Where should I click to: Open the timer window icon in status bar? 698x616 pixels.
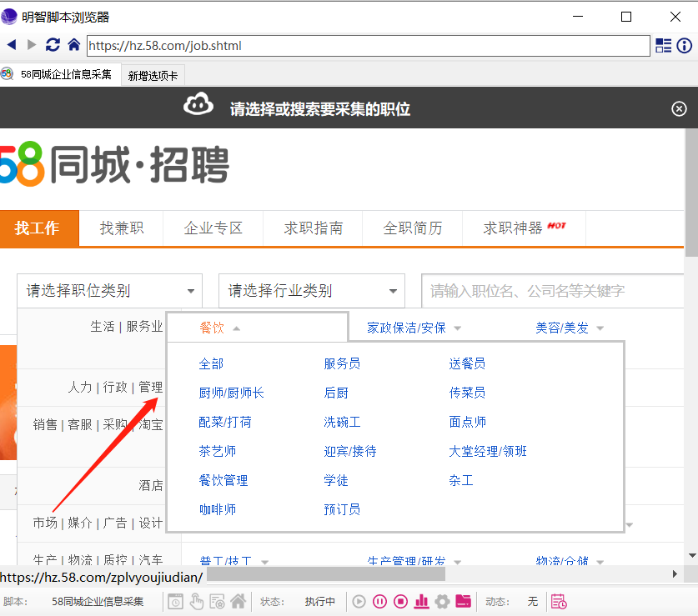point(175,602)
